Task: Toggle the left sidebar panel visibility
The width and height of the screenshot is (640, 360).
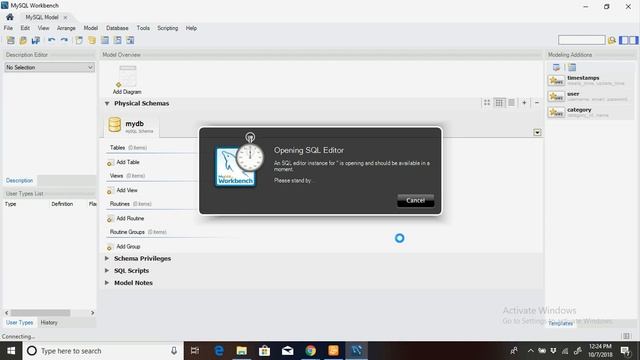Action: coord(624,40)
